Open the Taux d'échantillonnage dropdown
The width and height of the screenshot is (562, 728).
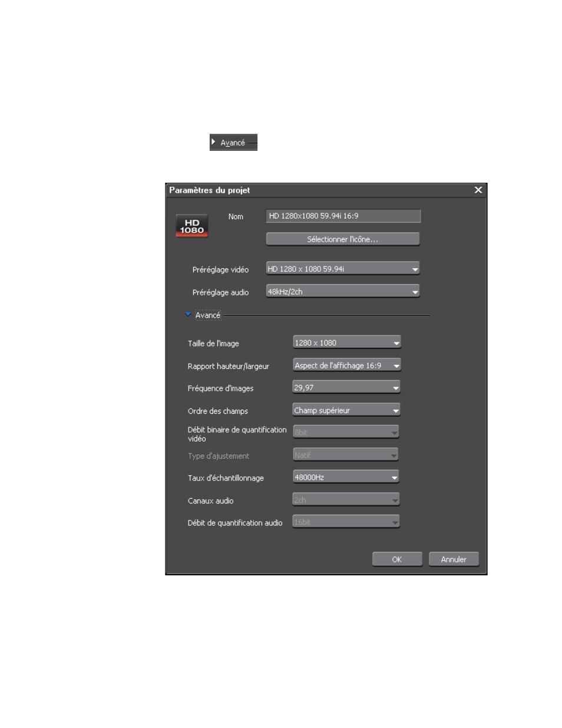tap(346, 477)
